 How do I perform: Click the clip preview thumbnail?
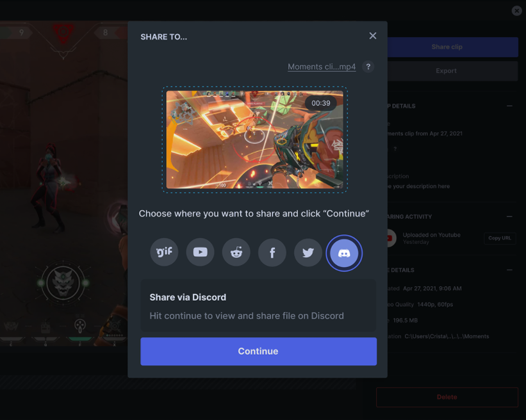255,140
